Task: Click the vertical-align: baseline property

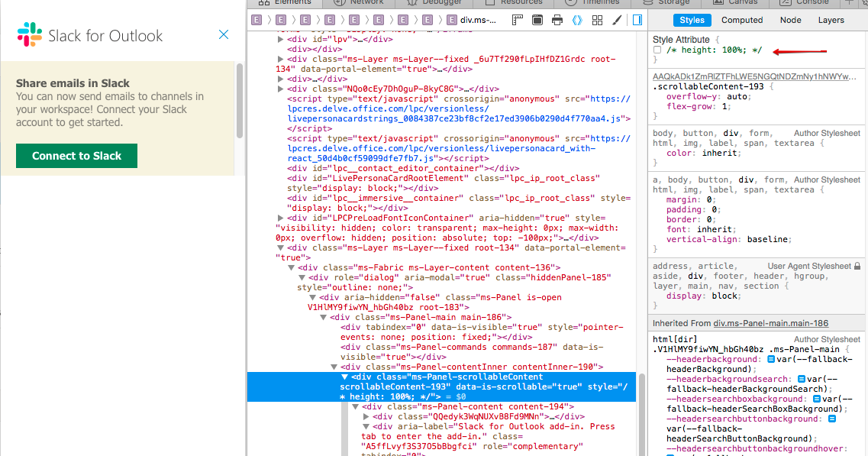Action: (x=729, y=239)
